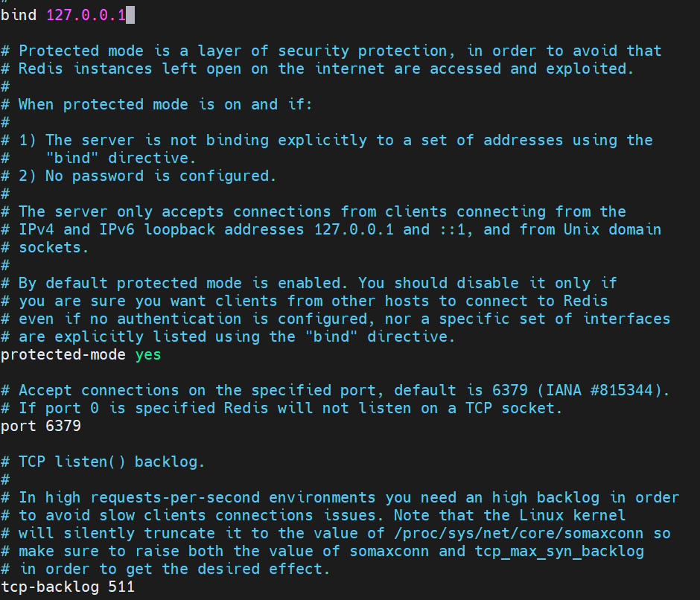This screenshot has width=700, height=600.
Task: Click the protected-mode directive keyword
Action: 63,354
